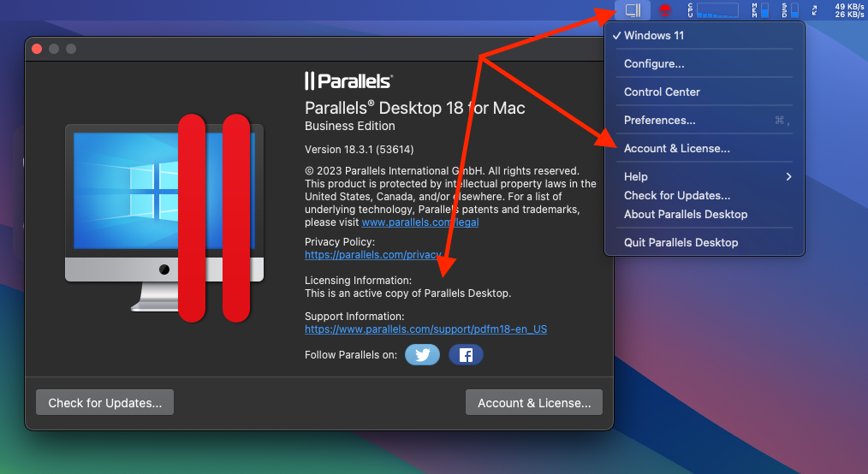Click the red mustache face menu bar icon
Screen dimensions: 868x474
click(x=664, y=10)
